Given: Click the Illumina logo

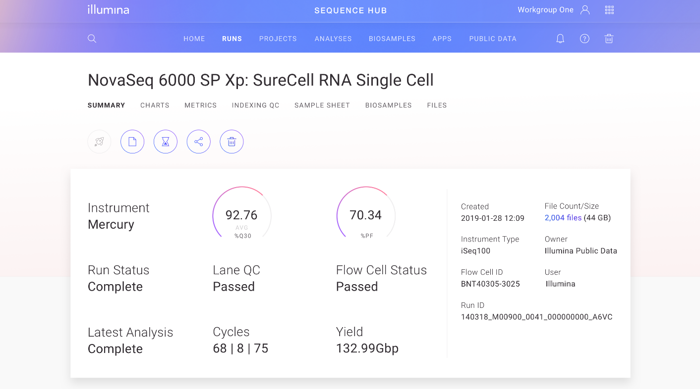Looking at the screenshot, I should click(x=108, y=10).
